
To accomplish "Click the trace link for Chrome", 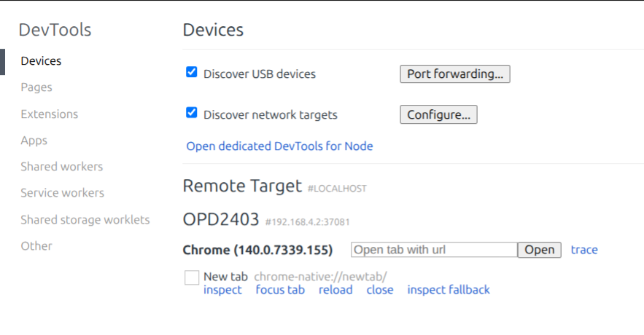I will tap(584, 250).
